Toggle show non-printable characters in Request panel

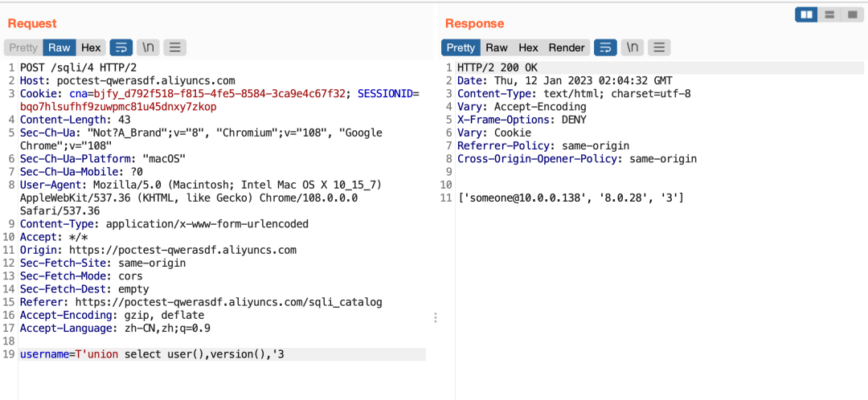149,47
